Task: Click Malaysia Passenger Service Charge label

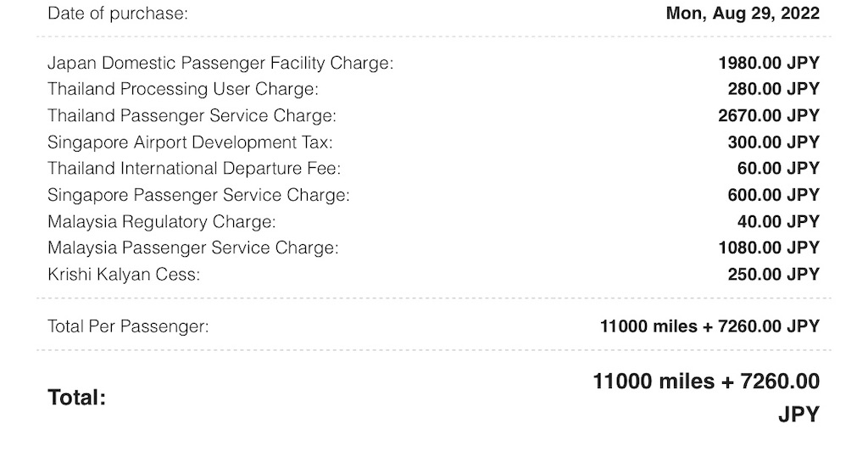Action: click(x=193, y=248)
